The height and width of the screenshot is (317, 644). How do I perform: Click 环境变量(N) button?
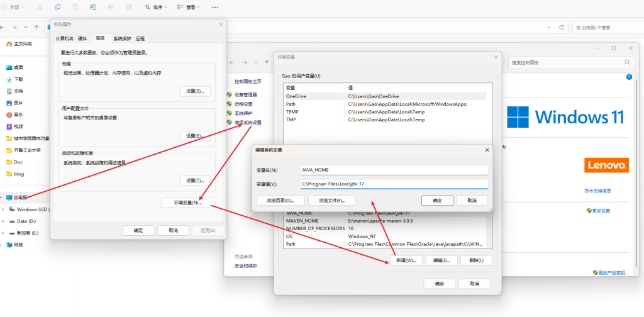pos(187,203)
